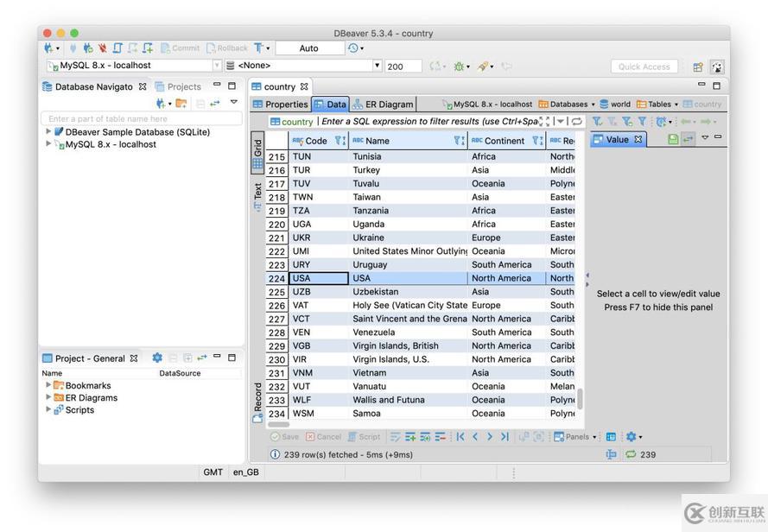Switch to Text view side tab

(257, 195)
